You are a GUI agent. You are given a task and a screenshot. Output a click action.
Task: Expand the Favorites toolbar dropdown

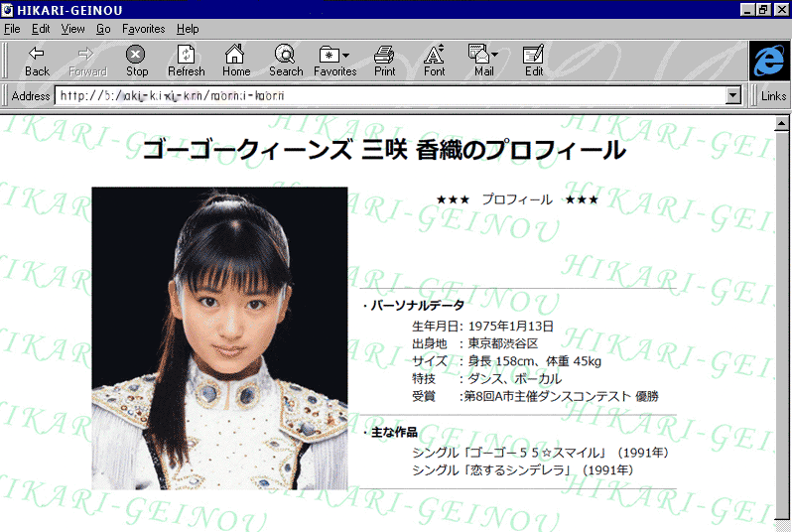point(345,55)
